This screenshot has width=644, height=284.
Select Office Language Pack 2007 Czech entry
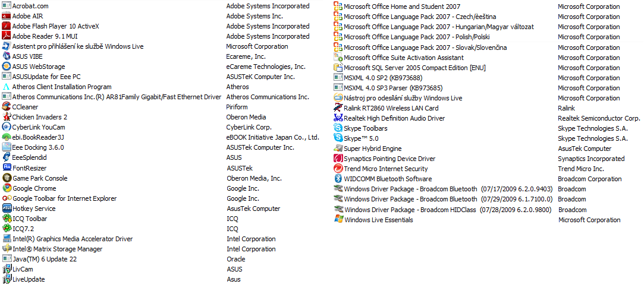pyautogui.click(x=420, y=17)
